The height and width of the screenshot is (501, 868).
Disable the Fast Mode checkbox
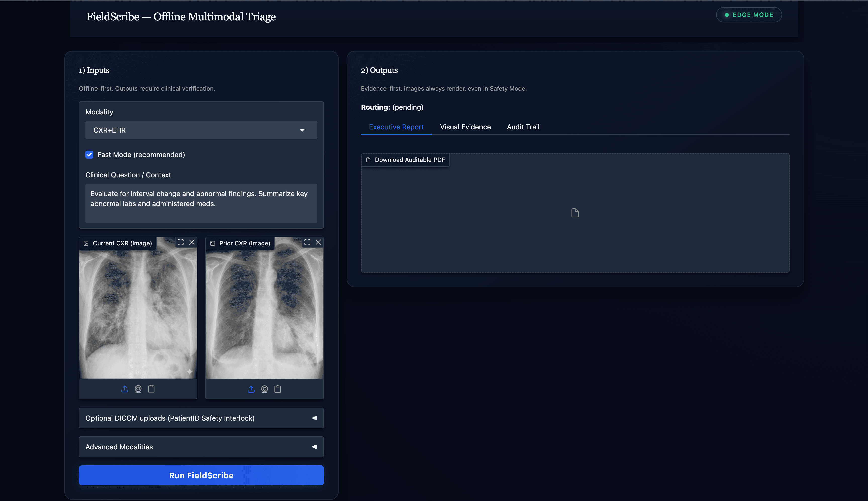pyautogui.click(x=89, y=155)
